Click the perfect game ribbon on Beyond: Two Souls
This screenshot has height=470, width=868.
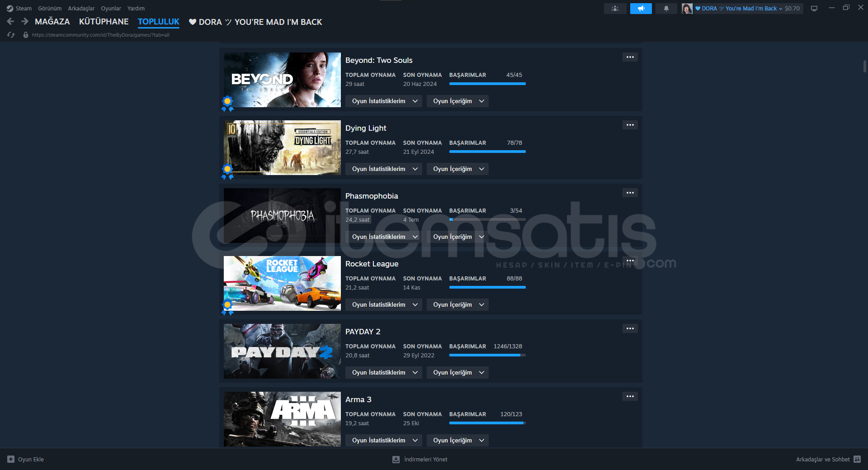[x=227, y=104]
